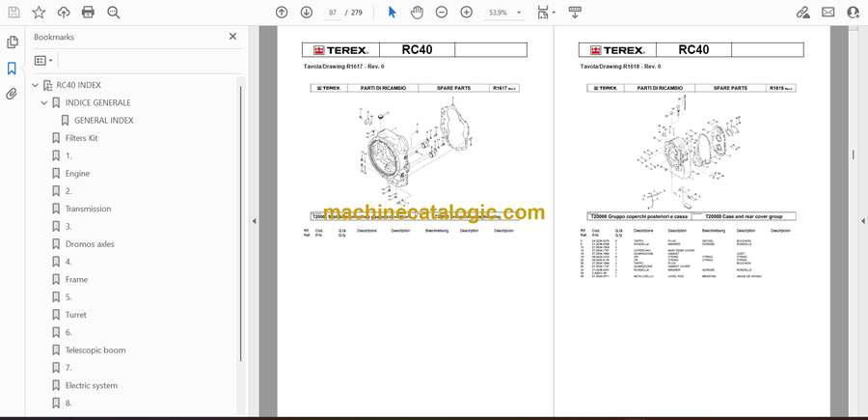This screenshot has width=868, height=420.
Task: Jump to the Dromos axles bookmark
Action: coord(90,244)
